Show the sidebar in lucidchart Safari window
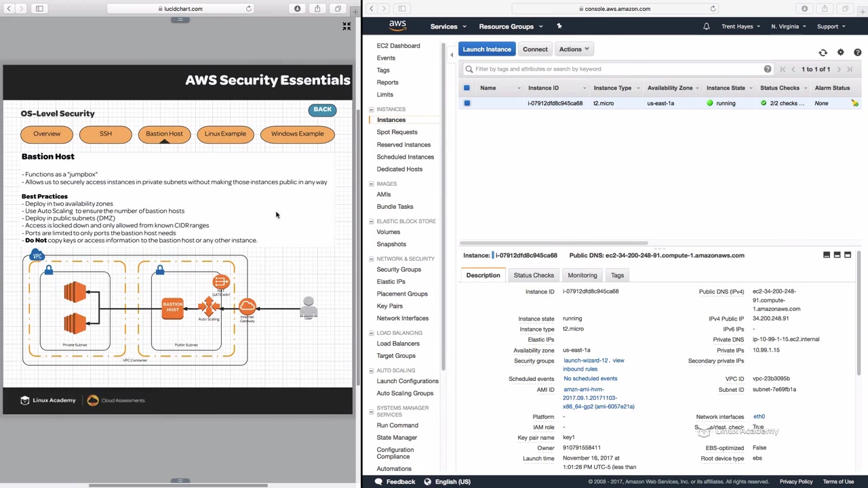The image size is (868, 488). [x=39, y=9]
